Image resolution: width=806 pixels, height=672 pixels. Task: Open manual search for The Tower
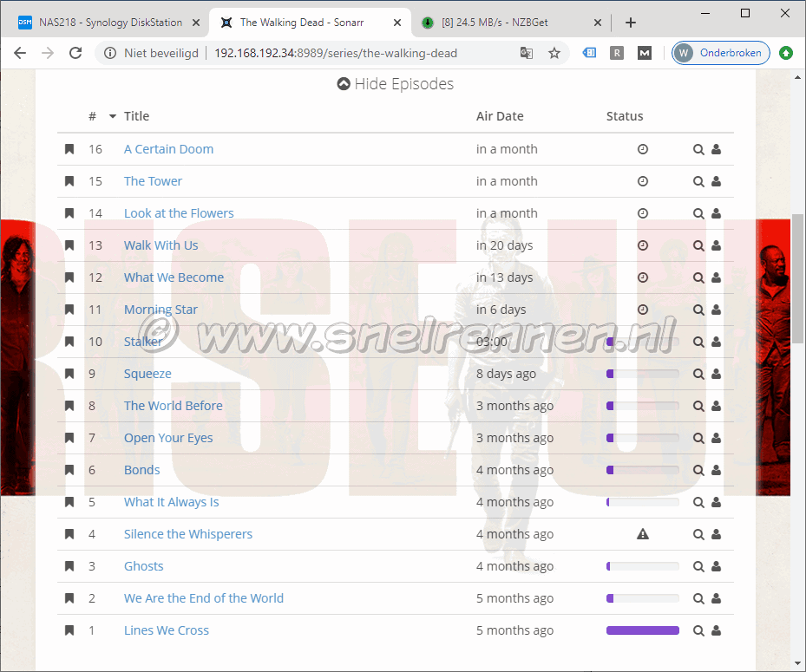click(x=716, y=181)
